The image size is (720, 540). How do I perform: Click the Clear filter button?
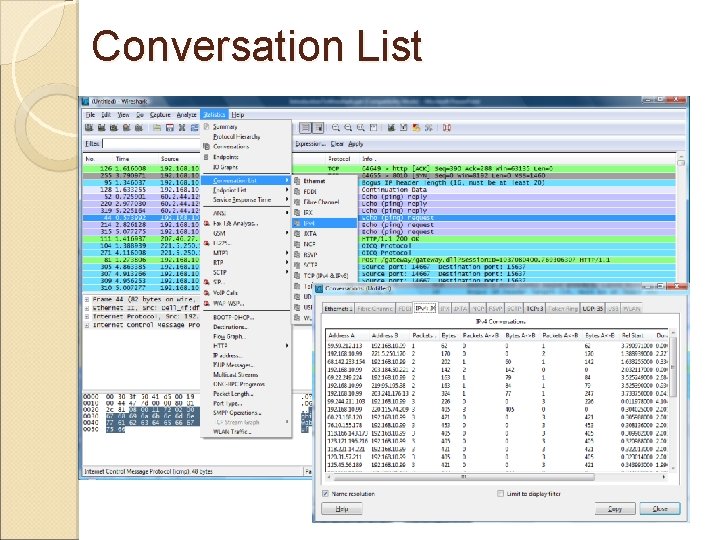tap(337, 144)
